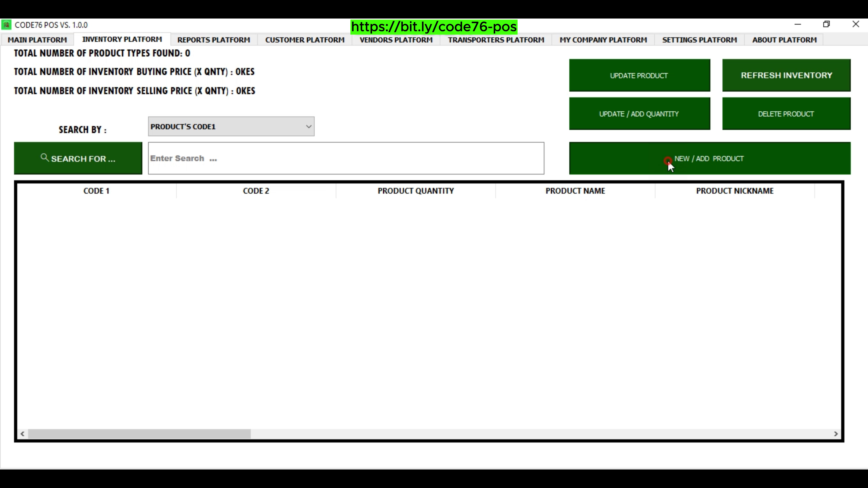Minimize the POS window
Viewport: 868px width, 488px height.
[x=797, y=24]
